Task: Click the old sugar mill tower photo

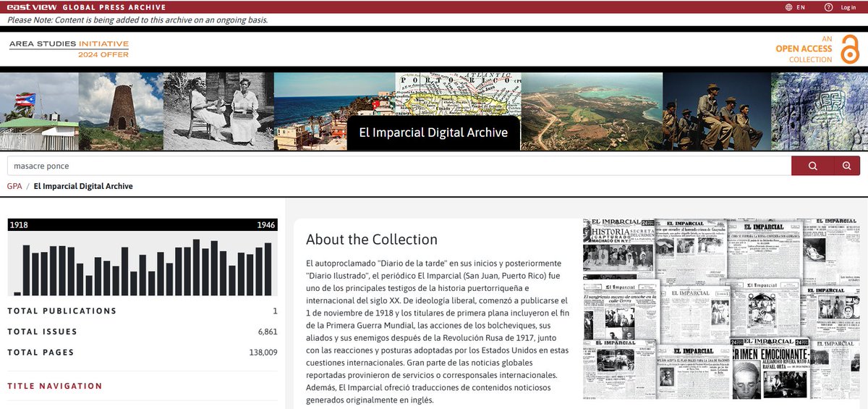Action: (x=121, y=111)
